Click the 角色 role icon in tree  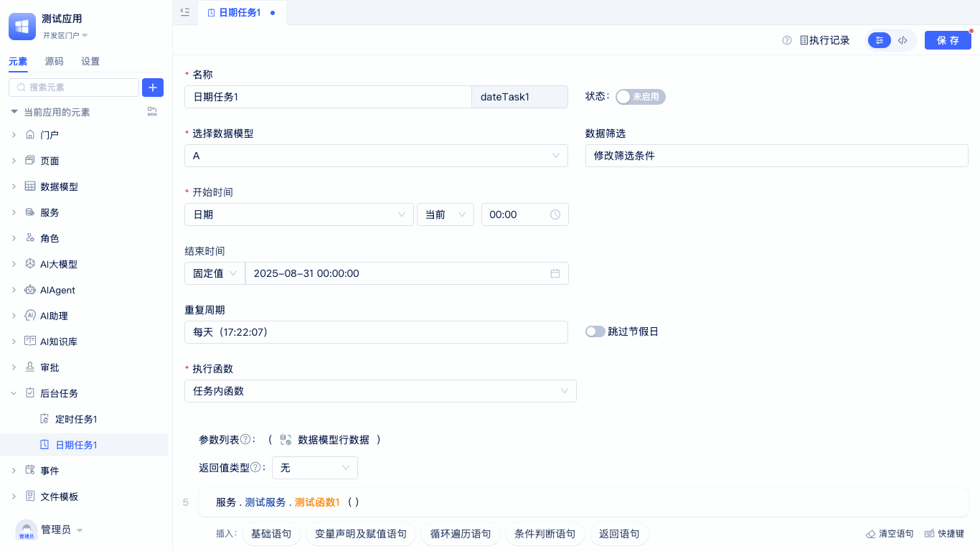pos(30,237)
